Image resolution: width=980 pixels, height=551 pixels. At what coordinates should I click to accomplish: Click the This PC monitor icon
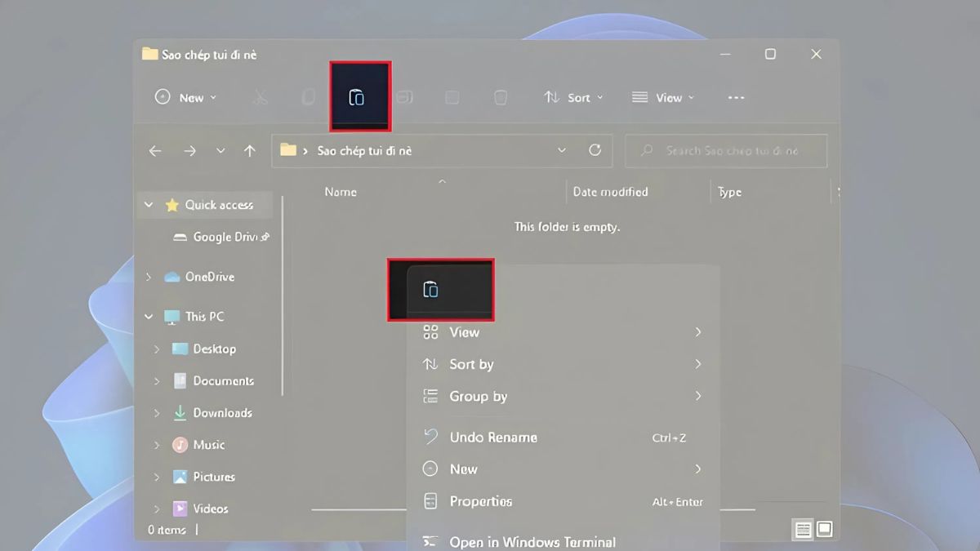171,317
